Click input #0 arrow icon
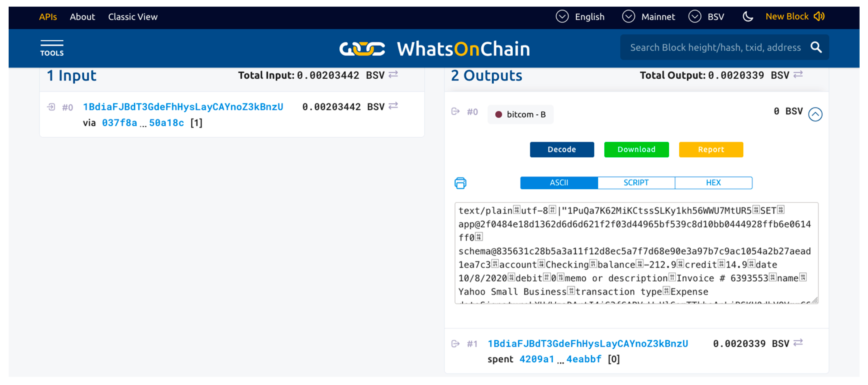The width and height of the screenshot is (868, 385). pyautogui.click(x=51, y=107)
